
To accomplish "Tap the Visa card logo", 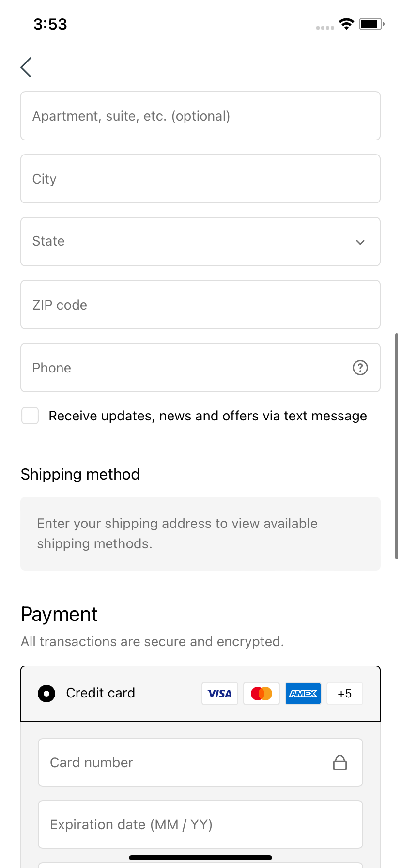I will click(x=220, y=694).
